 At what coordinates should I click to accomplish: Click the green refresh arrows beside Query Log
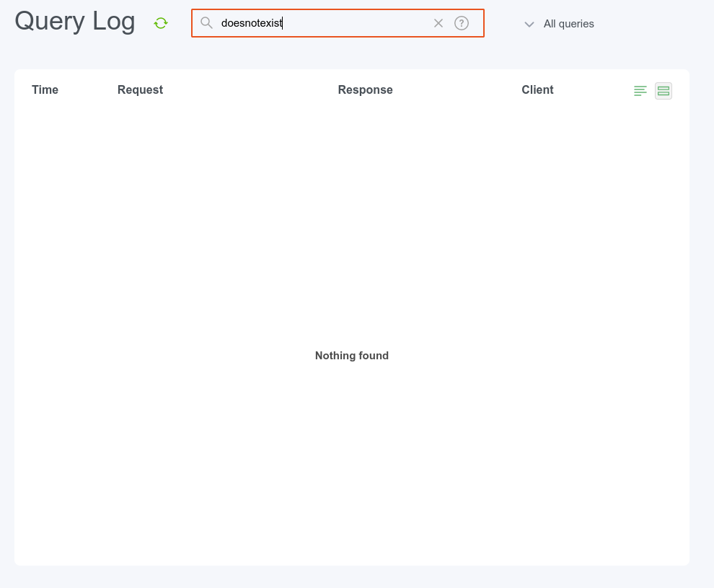(160, 22)
